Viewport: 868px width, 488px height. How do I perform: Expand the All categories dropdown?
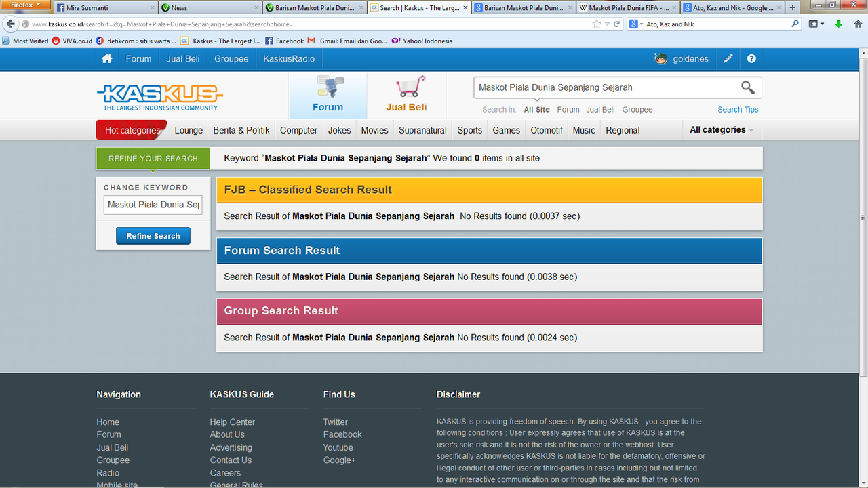click(722, 130)
